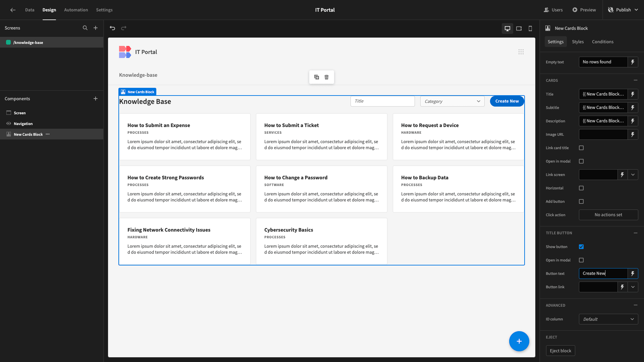644x362 pixels.
Task: Expand the Link screen dropdown arrow
Action: point(633,175)
